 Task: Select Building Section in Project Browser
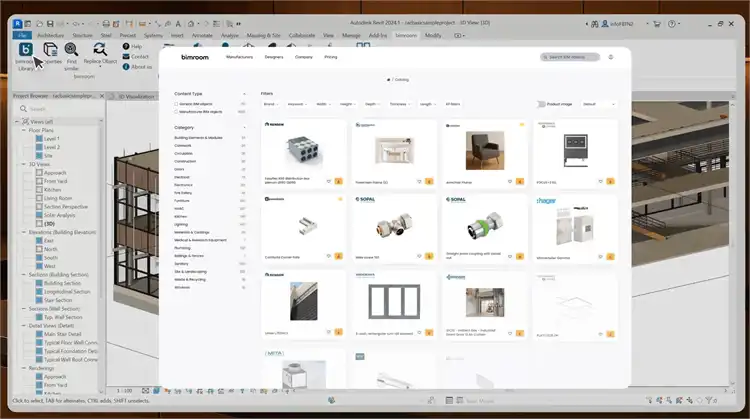click(x=62, y=283)
